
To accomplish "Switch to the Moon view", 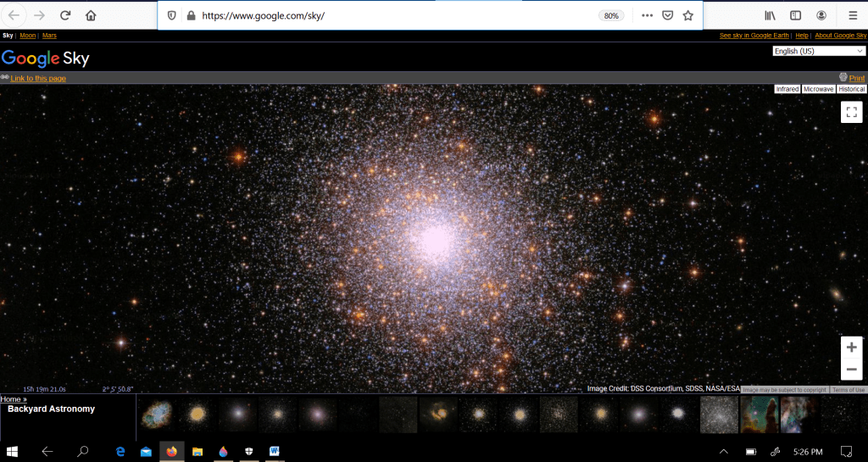I will coord(28,36).
